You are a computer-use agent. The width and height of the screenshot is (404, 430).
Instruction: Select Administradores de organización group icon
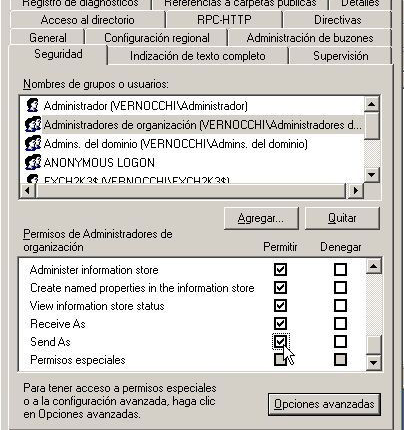click(33, 125)
